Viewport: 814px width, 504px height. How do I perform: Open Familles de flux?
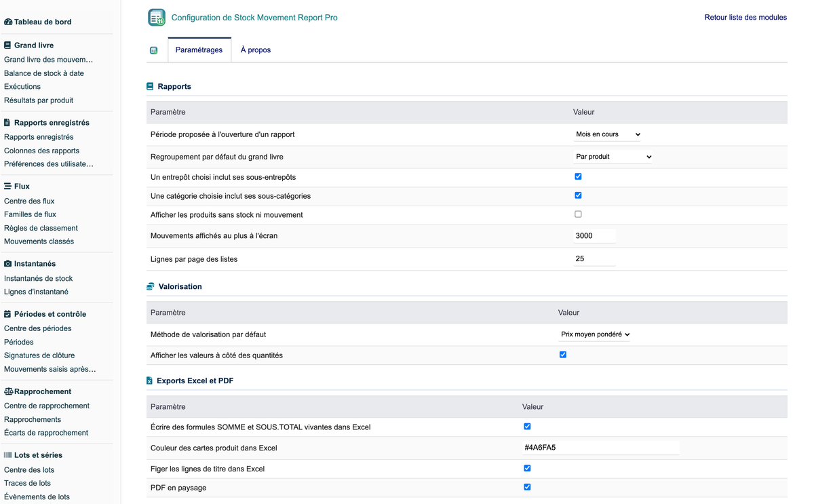(x=30, y=214)
